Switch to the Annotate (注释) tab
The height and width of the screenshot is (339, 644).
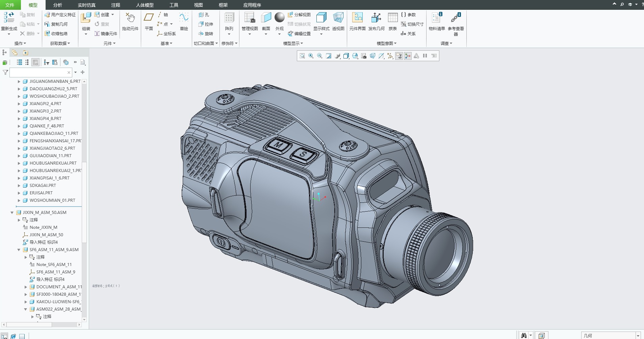pyautogui.click(x=116, y=5)
